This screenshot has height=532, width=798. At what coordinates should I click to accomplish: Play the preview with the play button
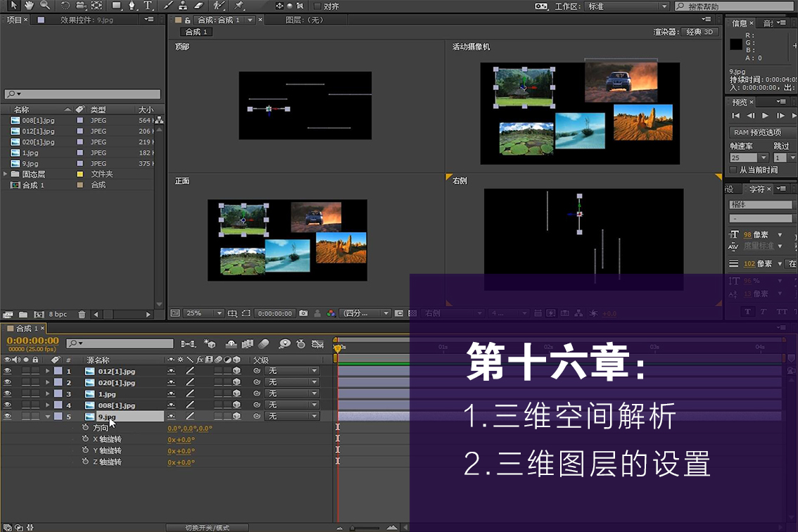click(x=765, y=115)
